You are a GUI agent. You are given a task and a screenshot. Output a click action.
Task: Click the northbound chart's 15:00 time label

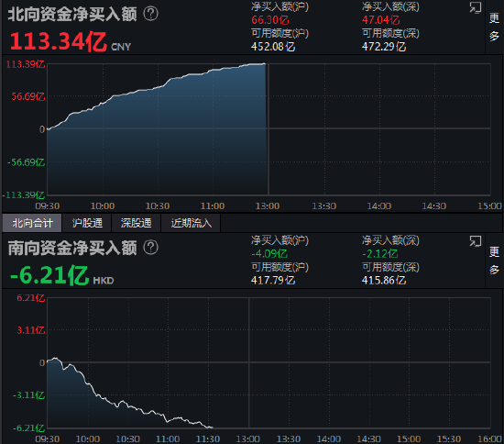coord(489,205)
